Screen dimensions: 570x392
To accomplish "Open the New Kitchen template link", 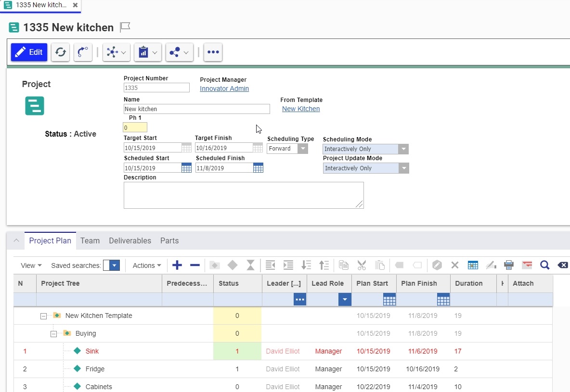I will (301, 109).
